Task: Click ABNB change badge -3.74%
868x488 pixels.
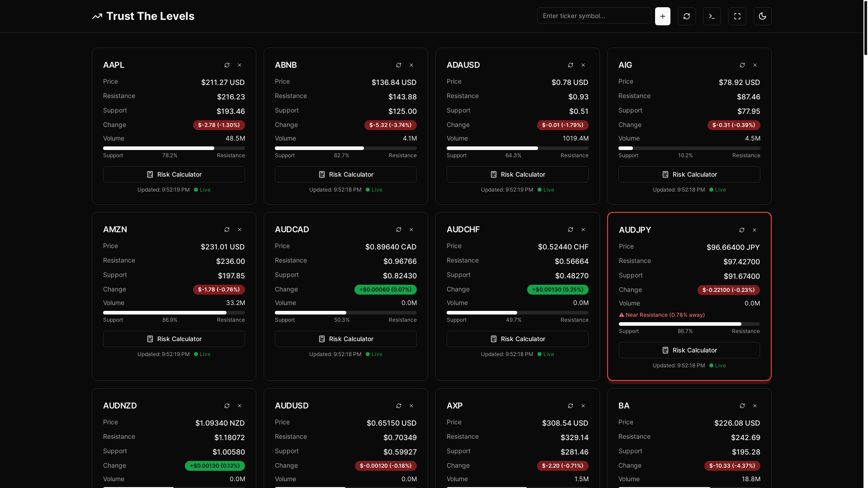Action: [x=391, y=125]
